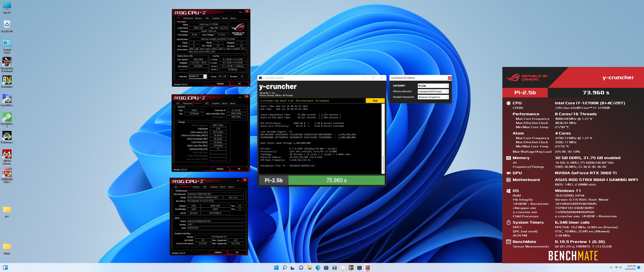Launch BenchMate desktop shortcut
This screenshot has width=644, height=272.
point(7,82)
